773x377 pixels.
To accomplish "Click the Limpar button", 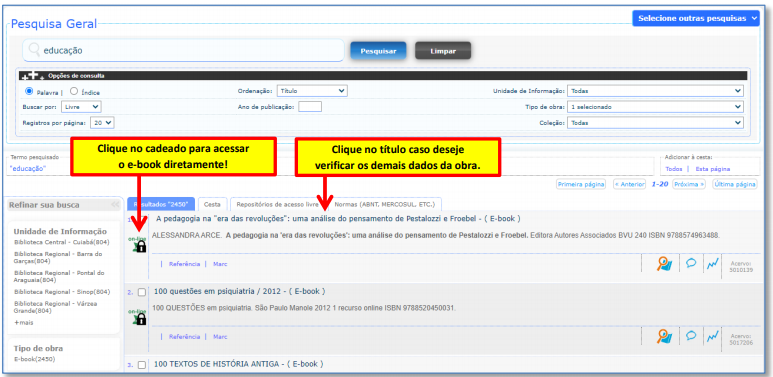I will (443, 51).
